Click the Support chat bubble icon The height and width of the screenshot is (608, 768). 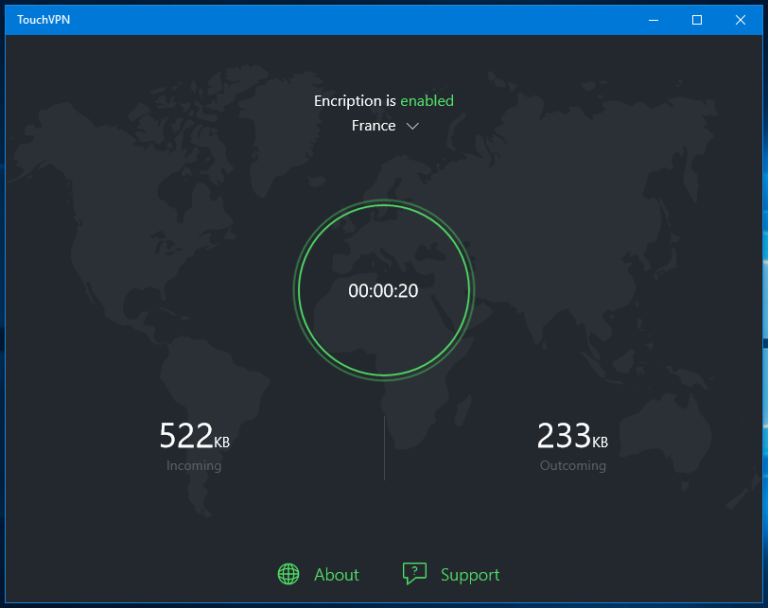(x=414, y=573)
